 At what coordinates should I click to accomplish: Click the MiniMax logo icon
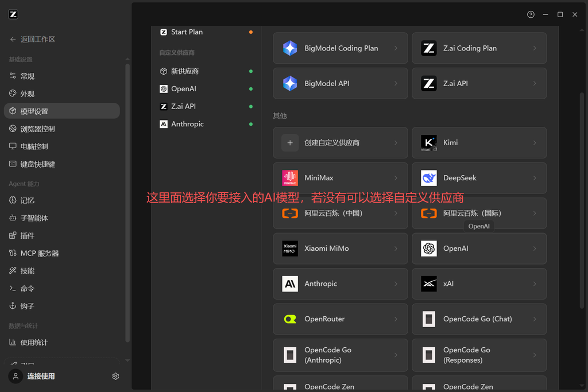pos(290,178)
